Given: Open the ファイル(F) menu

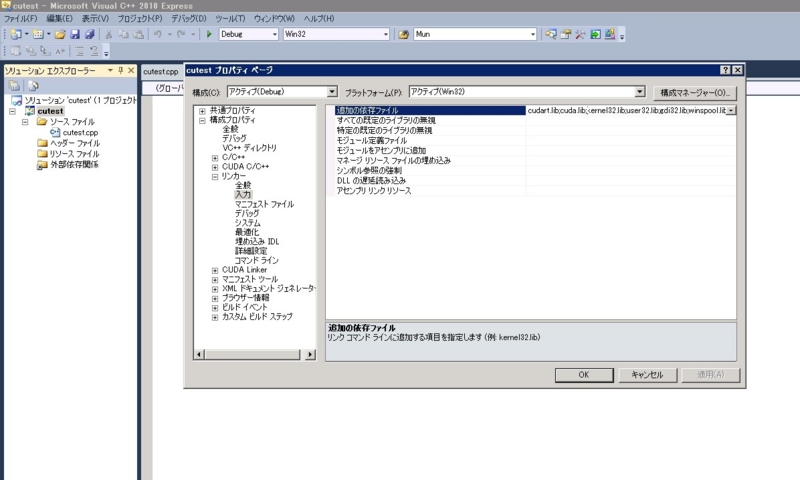Looking at the screenshot, I should [20, 18].
